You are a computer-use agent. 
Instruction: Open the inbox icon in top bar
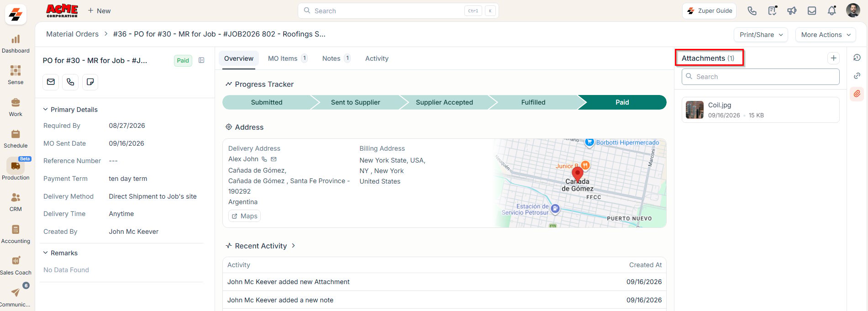point(812,11)
